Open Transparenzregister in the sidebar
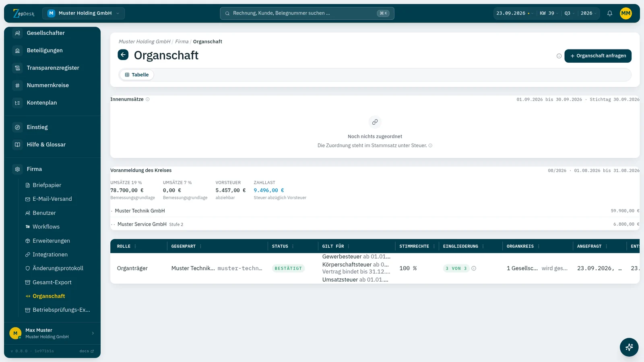 click(x=52, y=68)
